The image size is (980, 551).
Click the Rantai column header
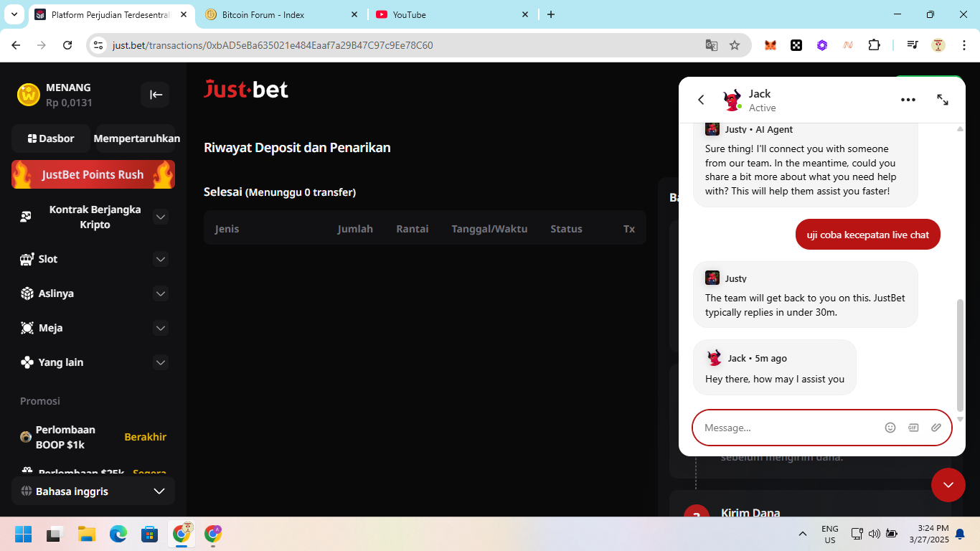pos(413,229)
